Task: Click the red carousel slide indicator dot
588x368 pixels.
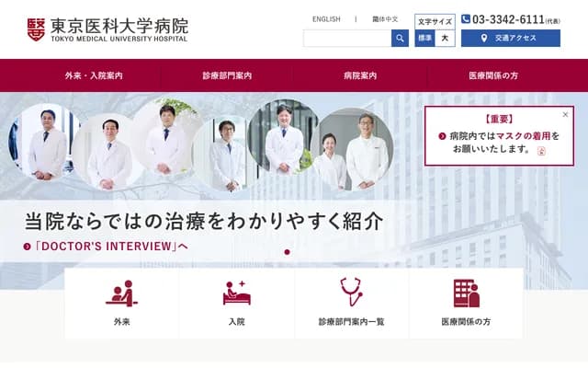Action: click(288, 252)
